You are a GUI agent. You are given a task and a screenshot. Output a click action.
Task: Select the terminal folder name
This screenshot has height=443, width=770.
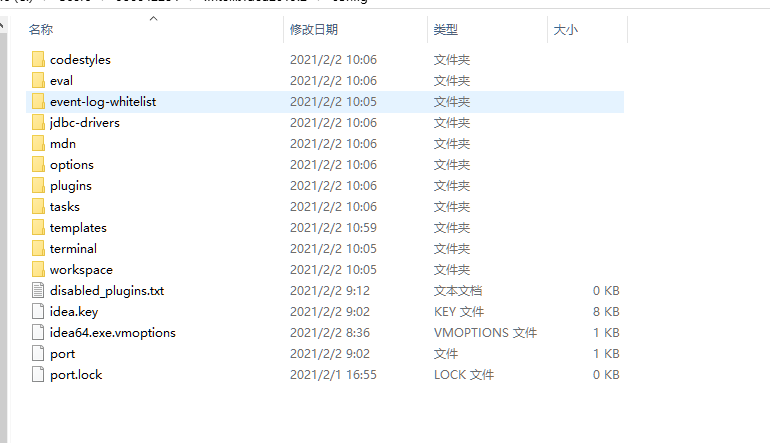tap(73, 249)
